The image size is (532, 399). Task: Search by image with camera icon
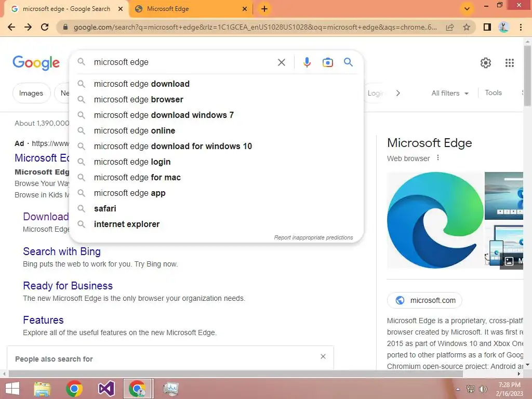(328, 62)
